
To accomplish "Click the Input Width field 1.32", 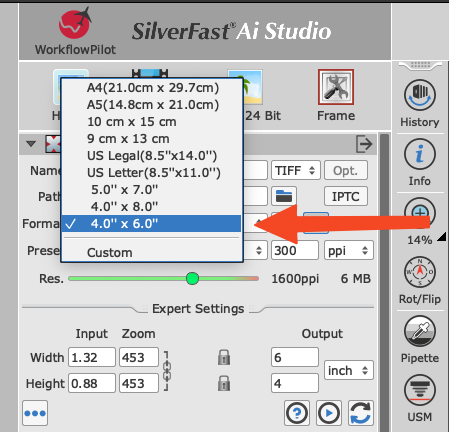I will [x=92, y=357].
